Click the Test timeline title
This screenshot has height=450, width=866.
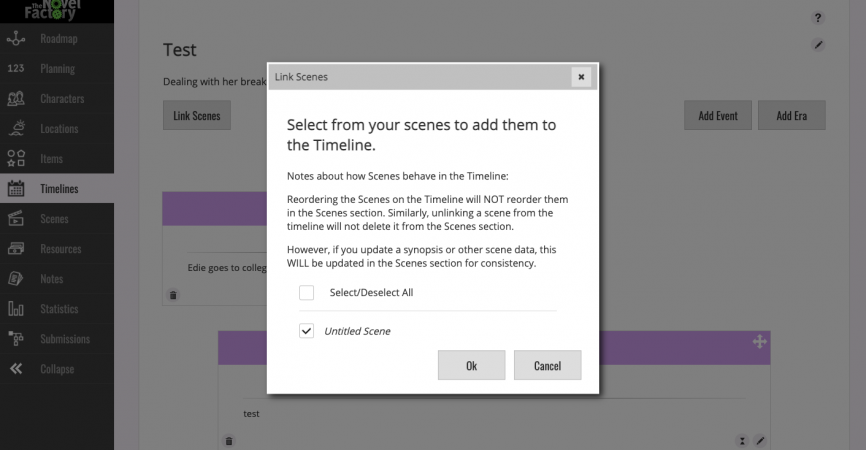tap(179, 50)
